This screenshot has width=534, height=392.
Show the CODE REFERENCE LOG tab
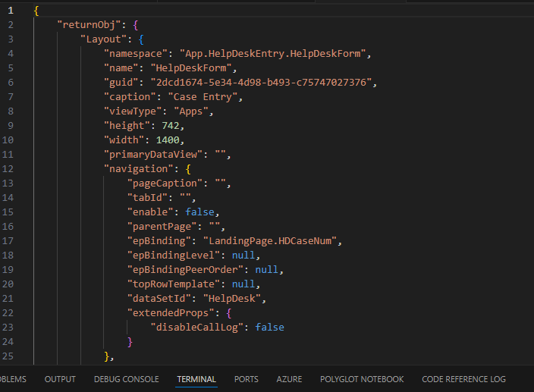pos(462,379)
